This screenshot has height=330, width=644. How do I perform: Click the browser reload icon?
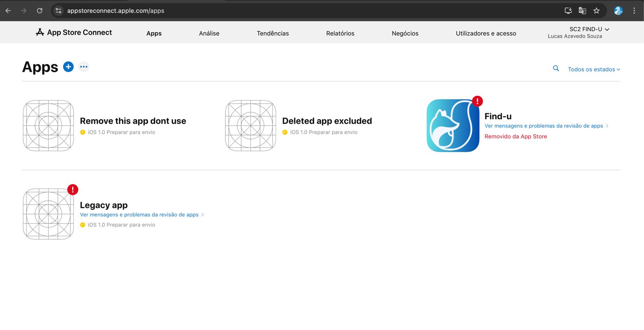point(39,11)
